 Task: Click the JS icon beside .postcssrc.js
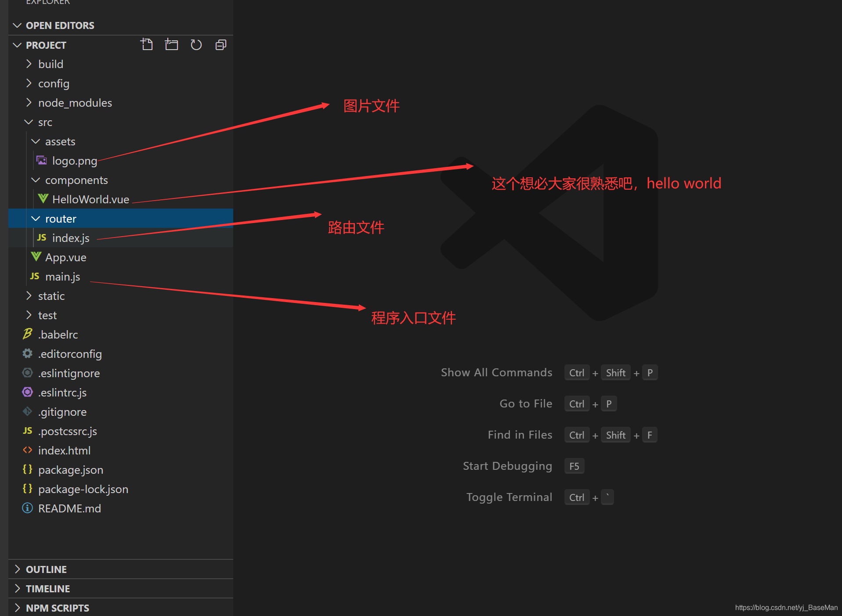27,431
